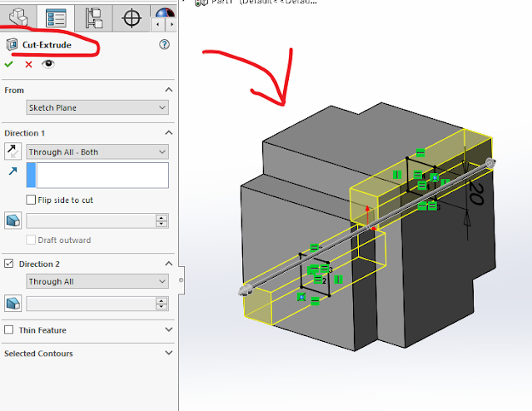Viewport: 532px width, 411px height.
Task: Open the Direction 2 Through All dropdown
Action: point(97,281)
